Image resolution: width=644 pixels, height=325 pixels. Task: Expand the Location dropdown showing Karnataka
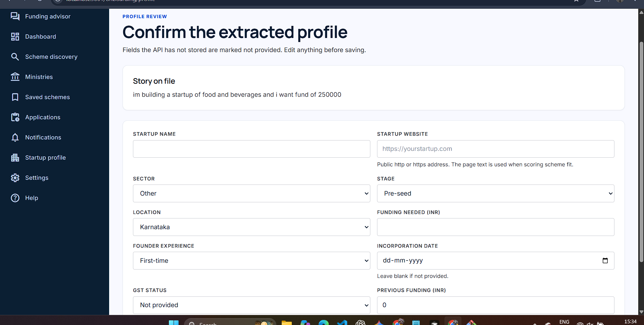251,227
